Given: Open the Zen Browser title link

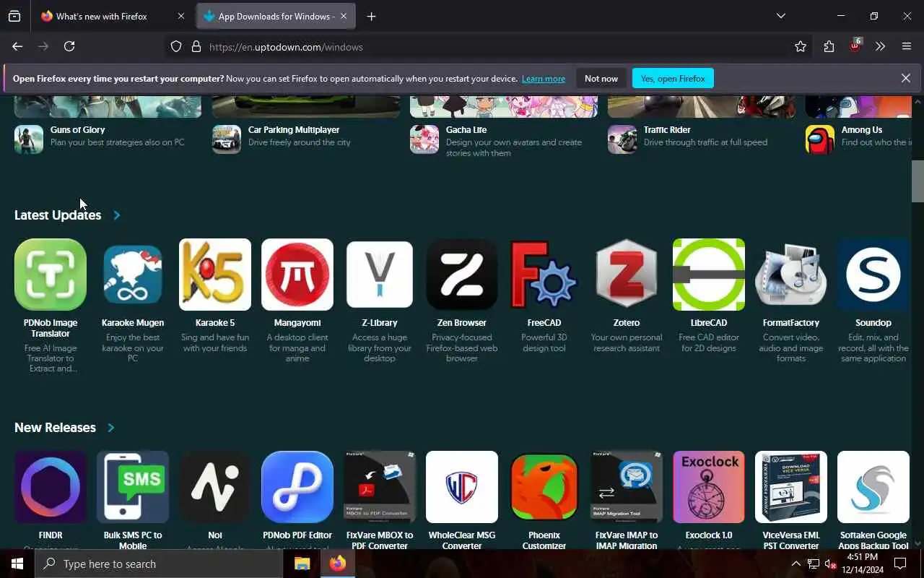Looking at the screenshot, I should (462, 323).
